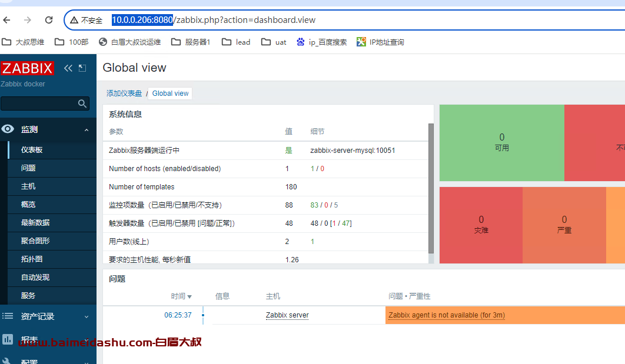Click the 'Zabbix docker' subtitle text
Viewport: 625px width, 364px height.
point(23,84)
